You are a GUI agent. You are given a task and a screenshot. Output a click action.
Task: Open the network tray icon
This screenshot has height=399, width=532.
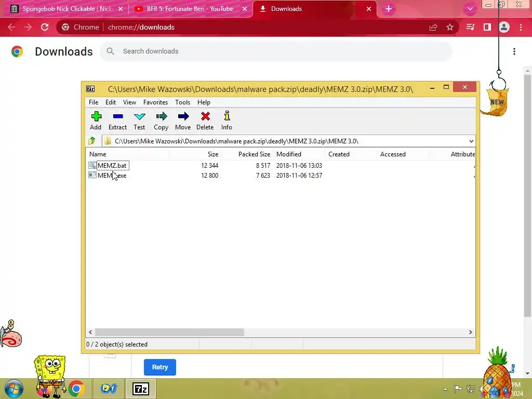point(471,389)
